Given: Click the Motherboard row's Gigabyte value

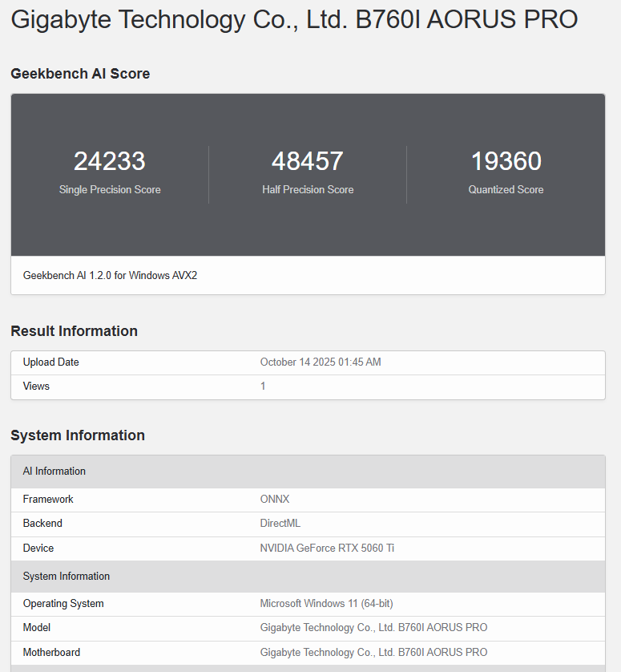Looking at the screenshot, I should click(373, 653).
